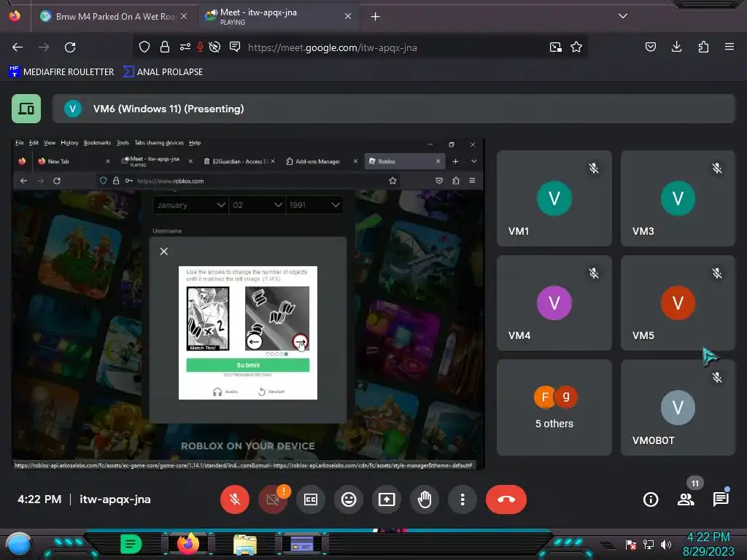
Task: Click the right arrow in captcha
Action: [300, 342]
